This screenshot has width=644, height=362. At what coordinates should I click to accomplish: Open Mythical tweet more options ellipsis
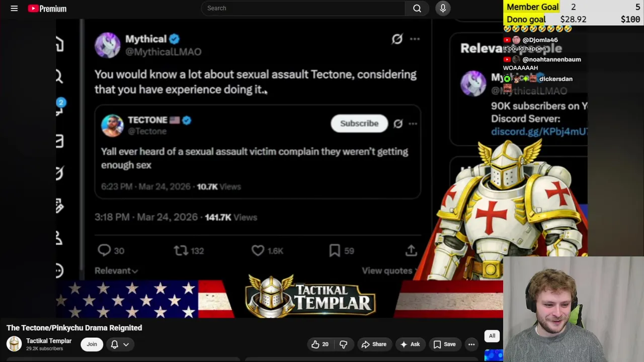(x=415, y=39)
